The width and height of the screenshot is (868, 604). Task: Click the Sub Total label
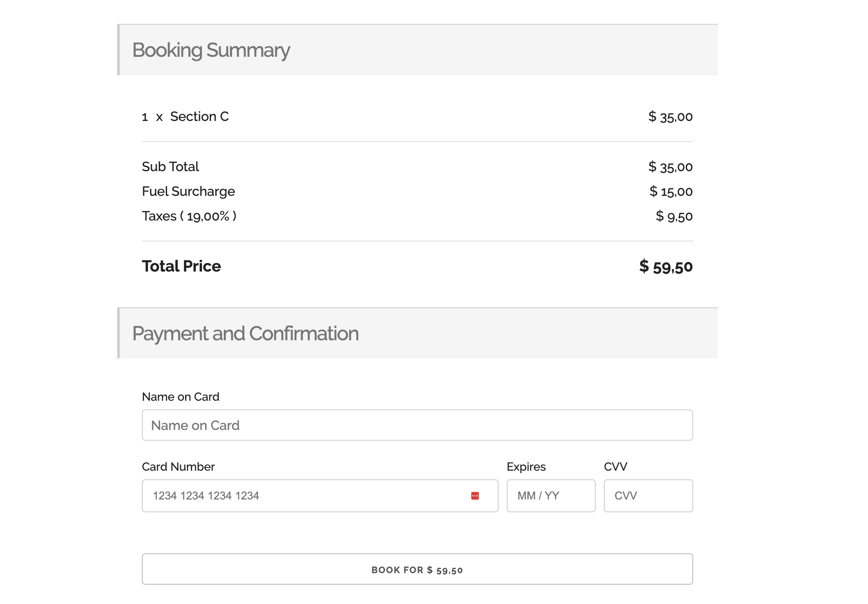(x=170, y=167)
